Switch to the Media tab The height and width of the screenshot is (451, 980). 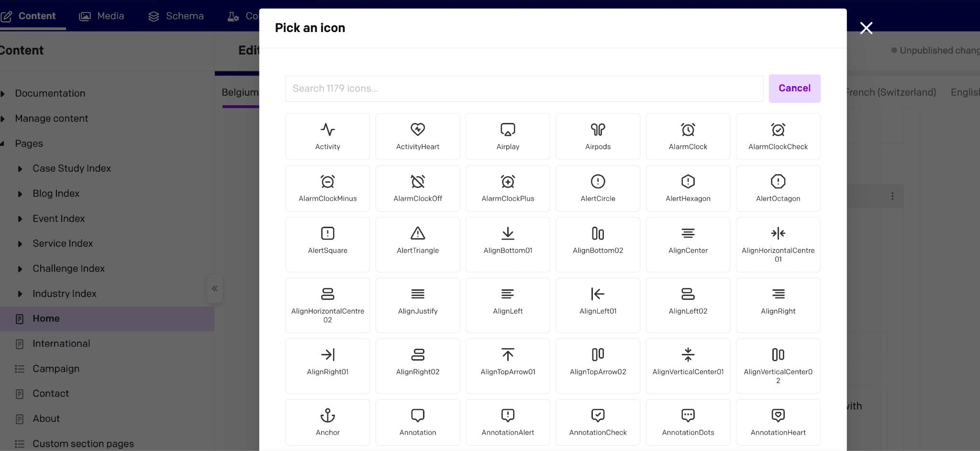(101, 16)
